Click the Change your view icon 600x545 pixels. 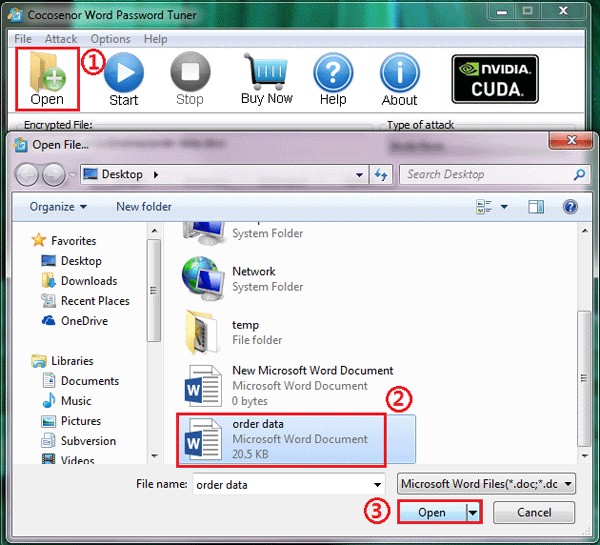tap(484, 207)
